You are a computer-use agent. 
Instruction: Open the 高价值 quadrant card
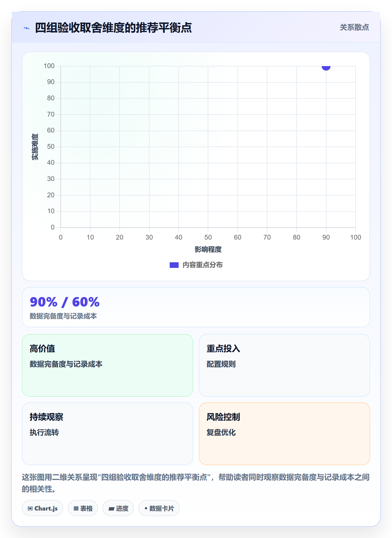click(x=108, y=365)
